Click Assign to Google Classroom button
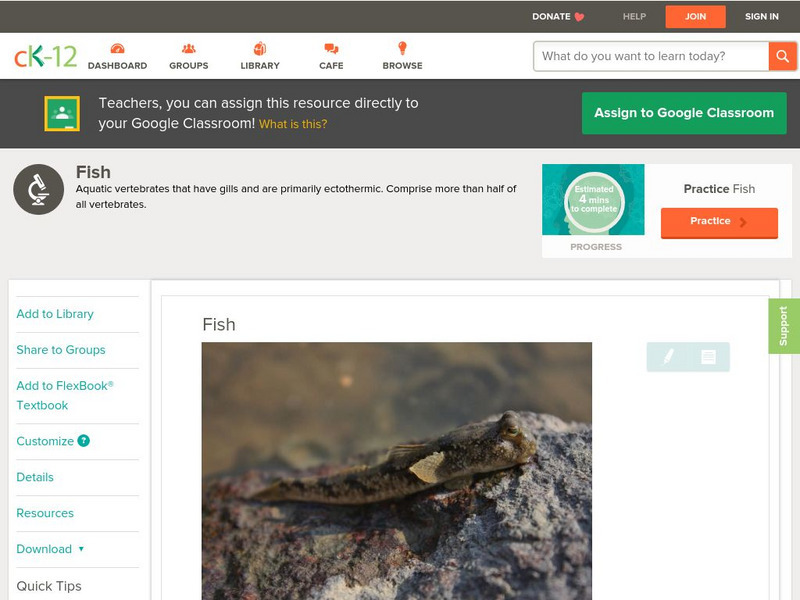 click(684, 113)
